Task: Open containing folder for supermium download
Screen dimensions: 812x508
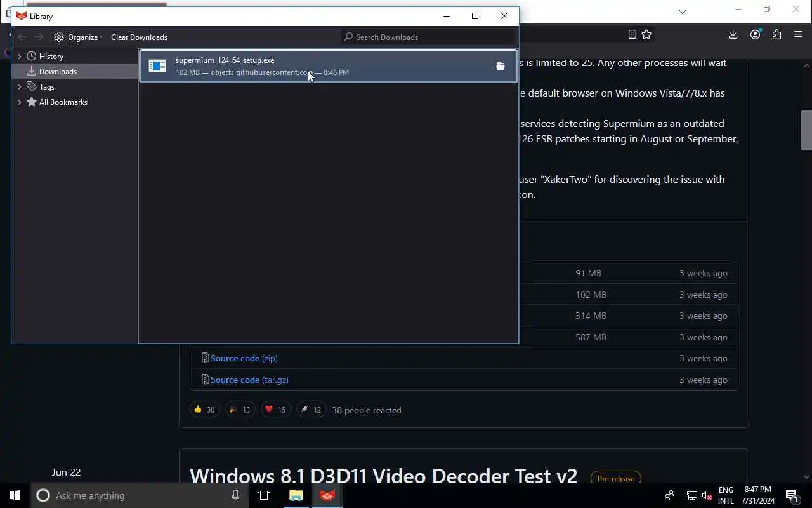Action: 501,66
